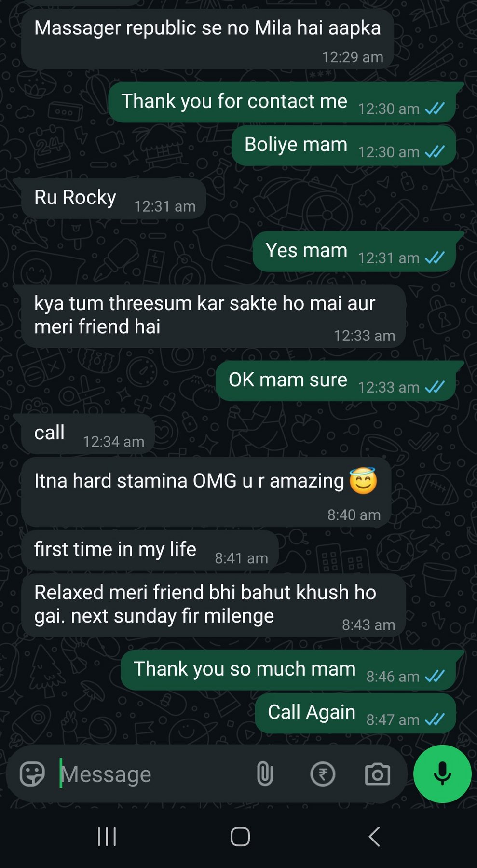Tap the 'Boliye mam' message bubble
The image size is (477, 868).
click(x=344, y=146)
